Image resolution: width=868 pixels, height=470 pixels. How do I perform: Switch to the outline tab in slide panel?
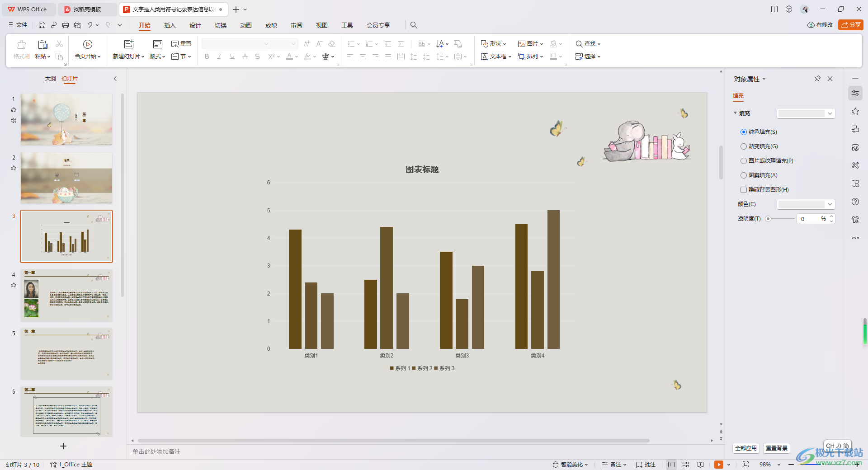coord(50,79)
